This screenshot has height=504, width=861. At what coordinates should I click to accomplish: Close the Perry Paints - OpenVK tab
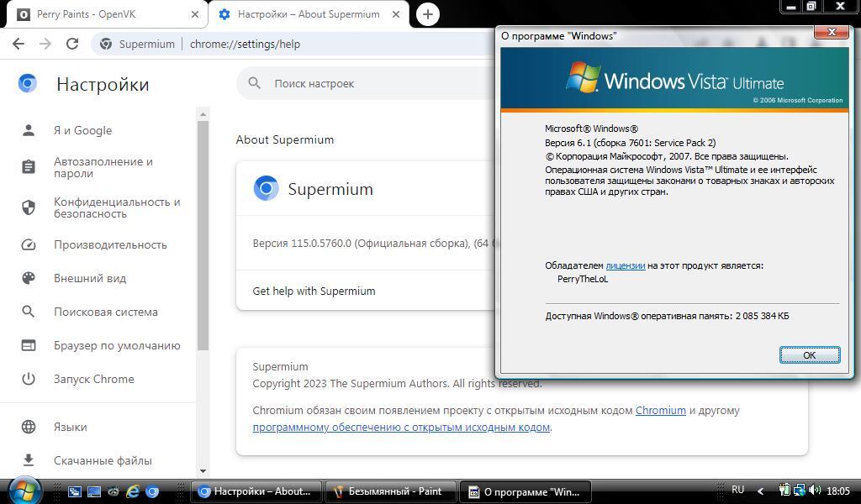click(195, 15)
